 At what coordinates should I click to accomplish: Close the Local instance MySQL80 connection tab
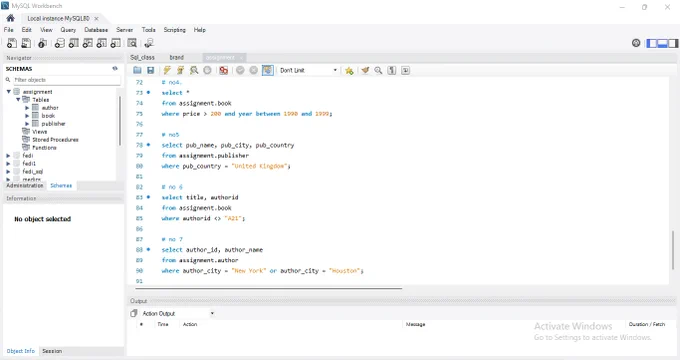pyautogui.click(x=96, y=18)
